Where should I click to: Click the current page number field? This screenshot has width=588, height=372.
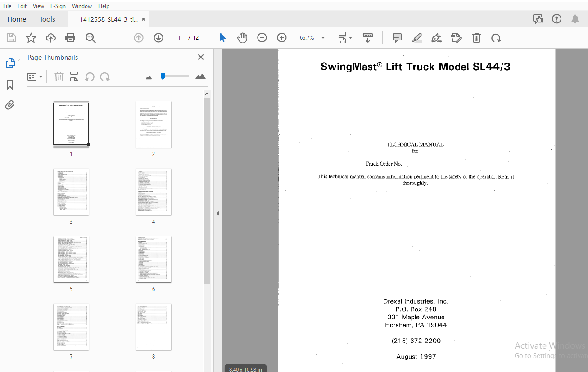pyautogui.click(x=179, y=38)
